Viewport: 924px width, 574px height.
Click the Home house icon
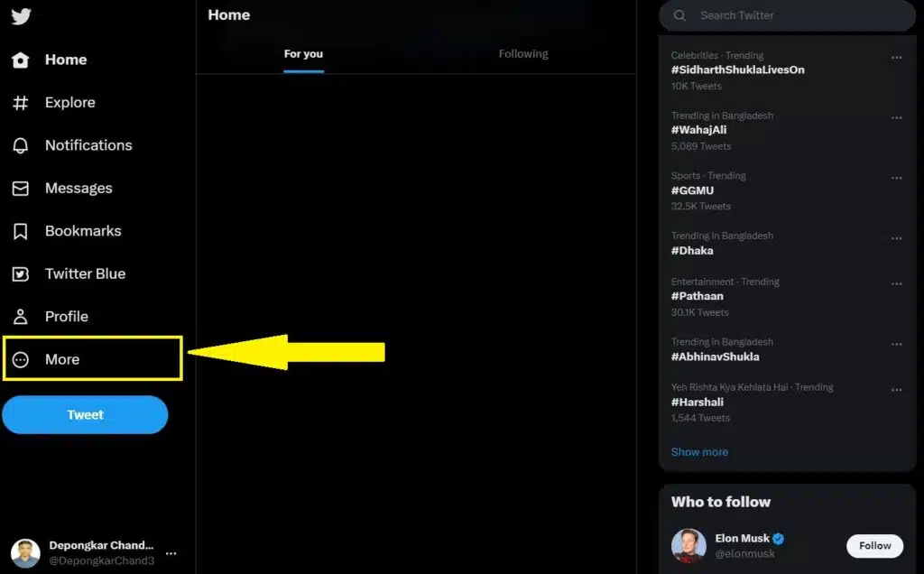click(x=21, y=60)
